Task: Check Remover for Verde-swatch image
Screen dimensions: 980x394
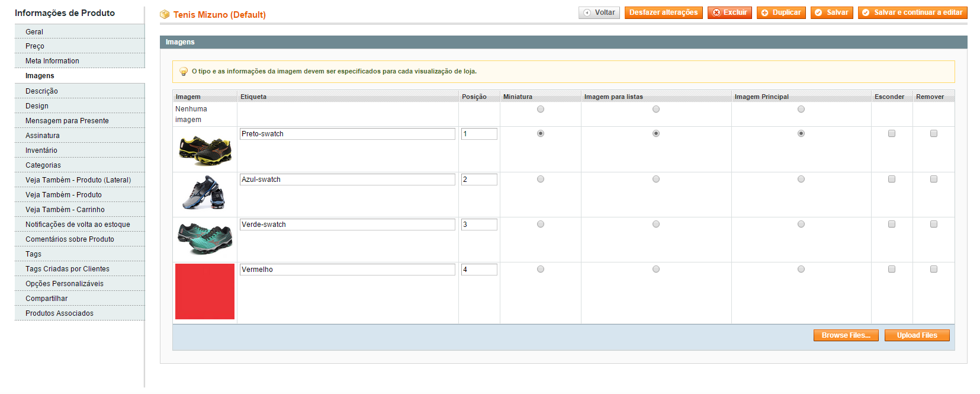Action: (x=934, y=224)
